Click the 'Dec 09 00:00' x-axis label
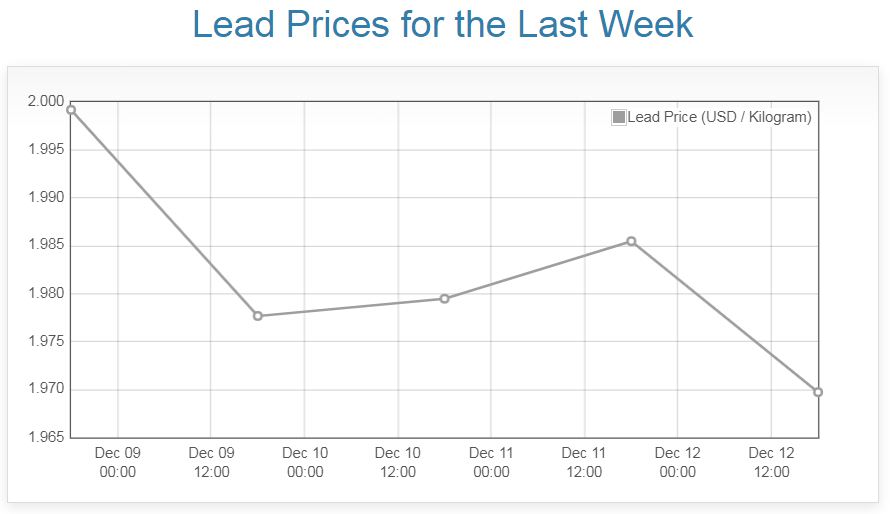This screenshot has width=890, height=514. click(118, 462)
